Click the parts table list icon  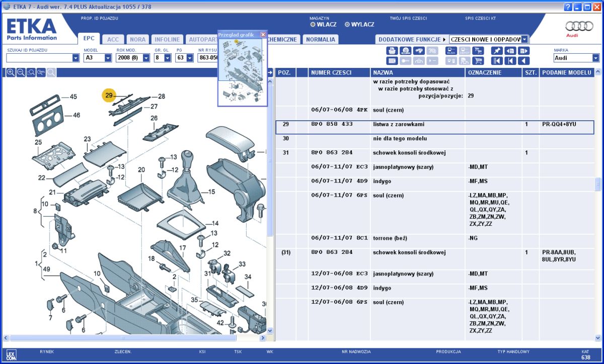[392, 61]
